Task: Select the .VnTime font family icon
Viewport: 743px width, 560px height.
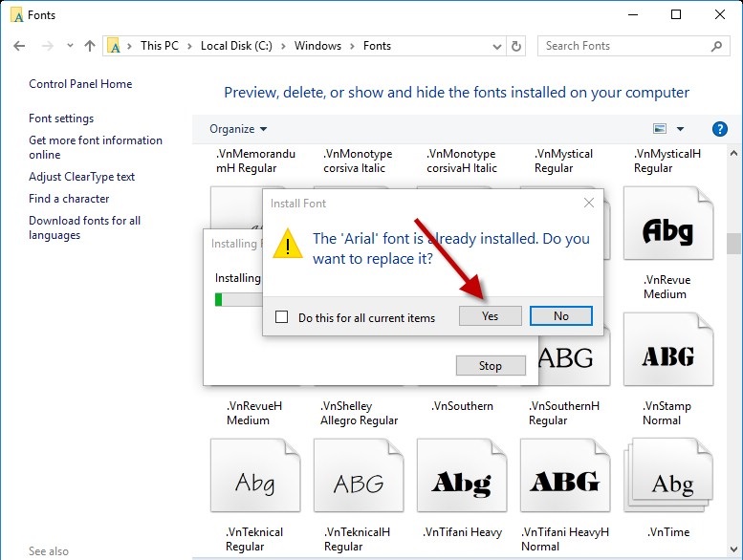Action: (x=668, y=475)
